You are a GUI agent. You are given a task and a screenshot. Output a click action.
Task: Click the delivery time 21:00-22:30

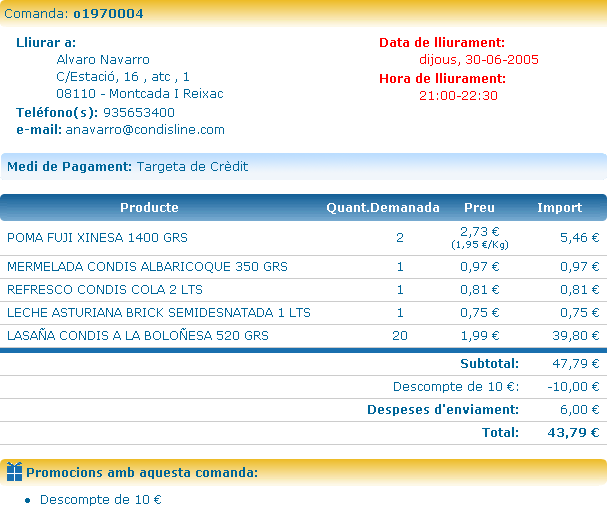click(x=458, y=96)
